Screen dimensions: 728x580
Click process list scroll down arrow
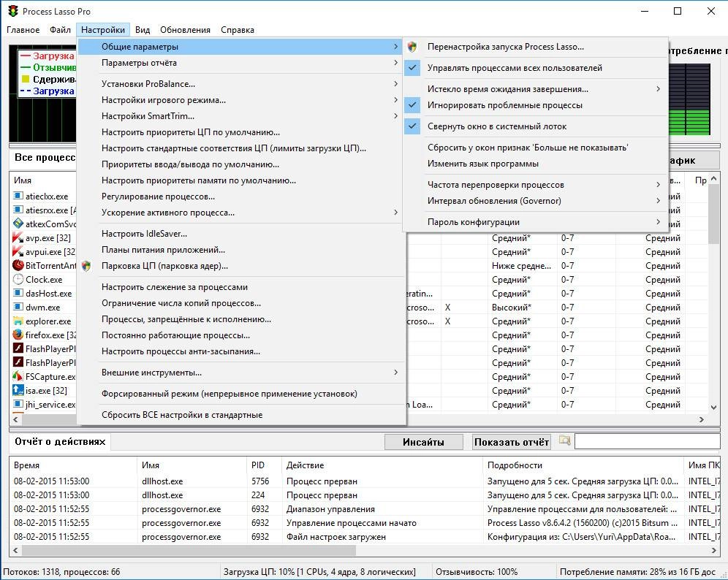click(x=713, y=407)
